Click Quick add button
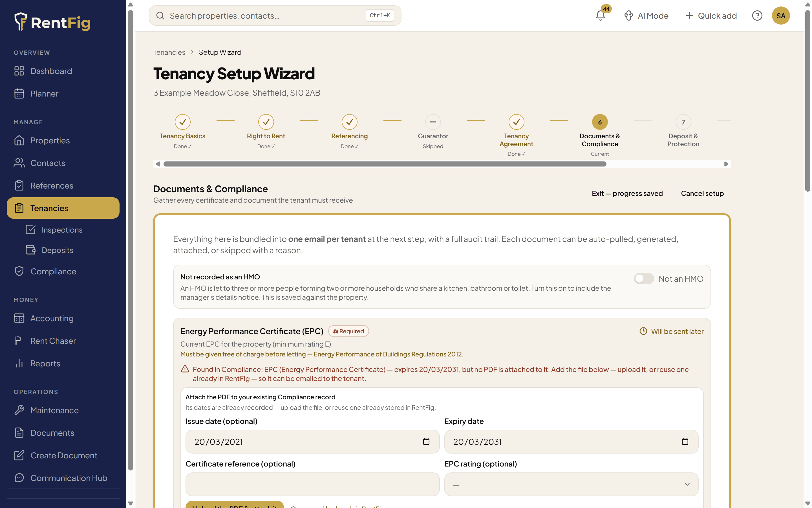Screen dimensions: 812x508 [x=711, y=16]
